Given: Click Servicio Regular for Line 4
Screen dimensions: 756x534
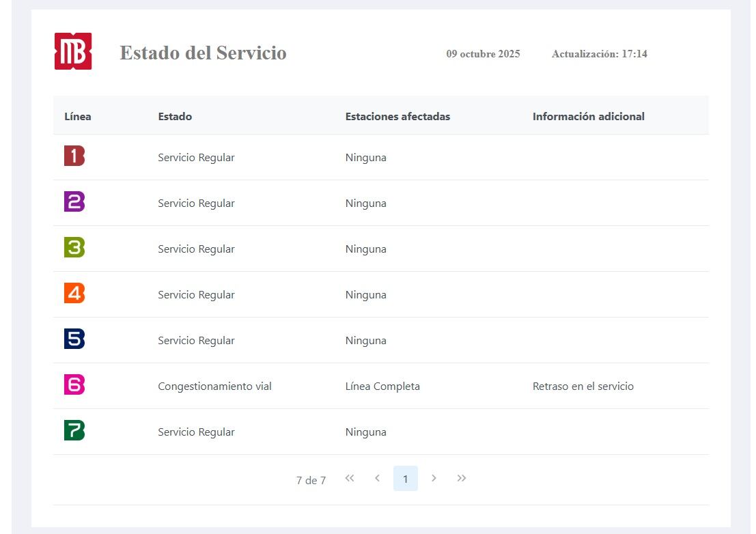Looking at the screenshot, I should pyautogui.click(x=196, y=295).
